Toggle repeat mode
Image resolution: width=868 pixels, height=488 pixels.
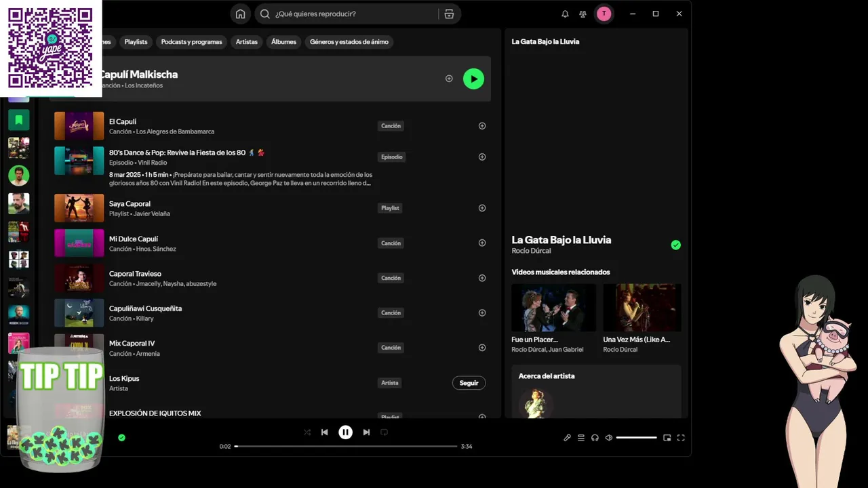pos(384,432)
